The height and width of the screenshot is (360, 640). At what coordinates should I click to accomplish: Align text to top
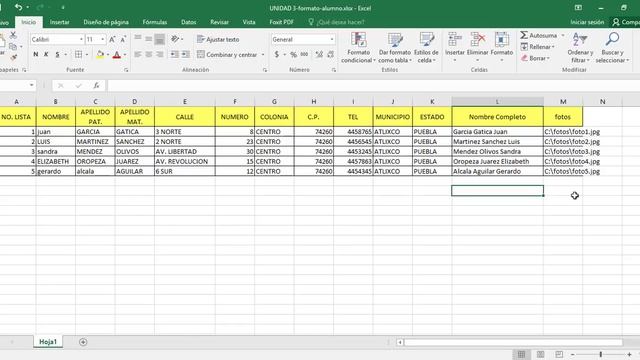point(138,39)
